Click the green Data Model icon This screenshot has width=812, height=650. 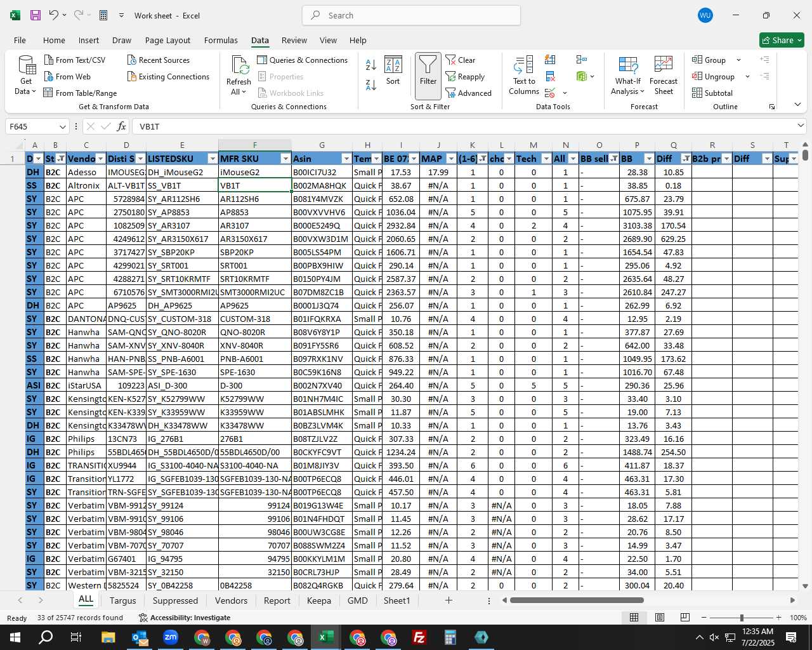tap(582, 76)
